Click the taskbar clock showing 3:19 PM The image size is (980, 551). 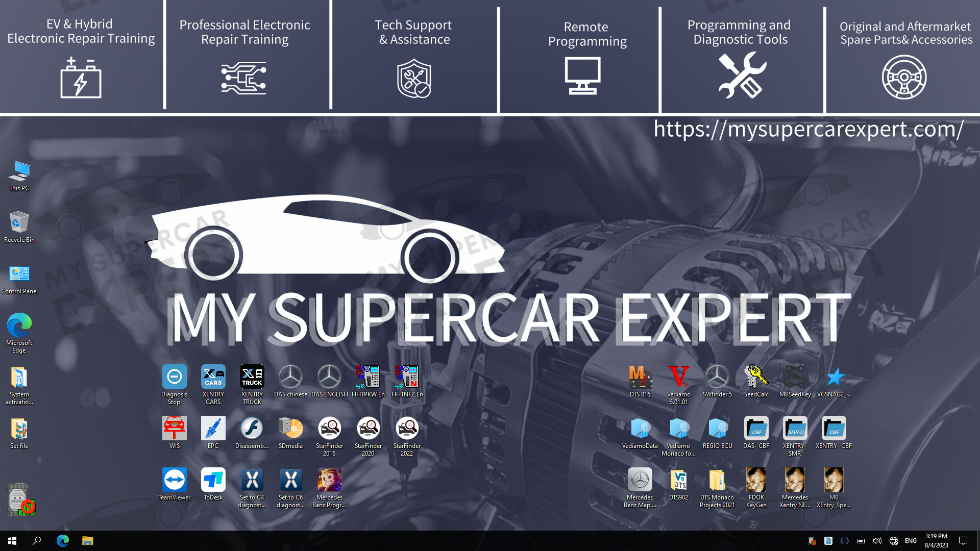(x=936, y=541)
